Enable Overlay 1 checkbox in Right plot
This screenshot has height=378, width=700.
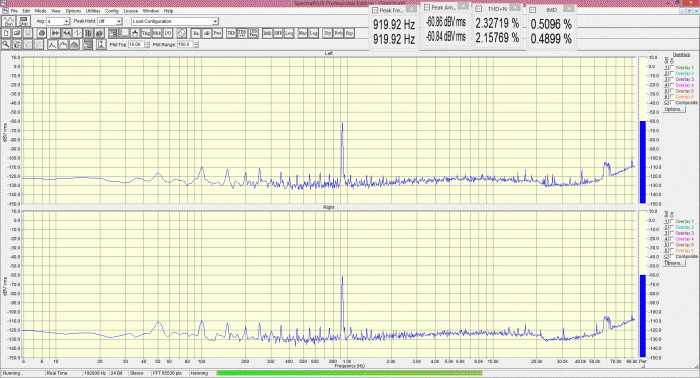[x=672, y=221]
